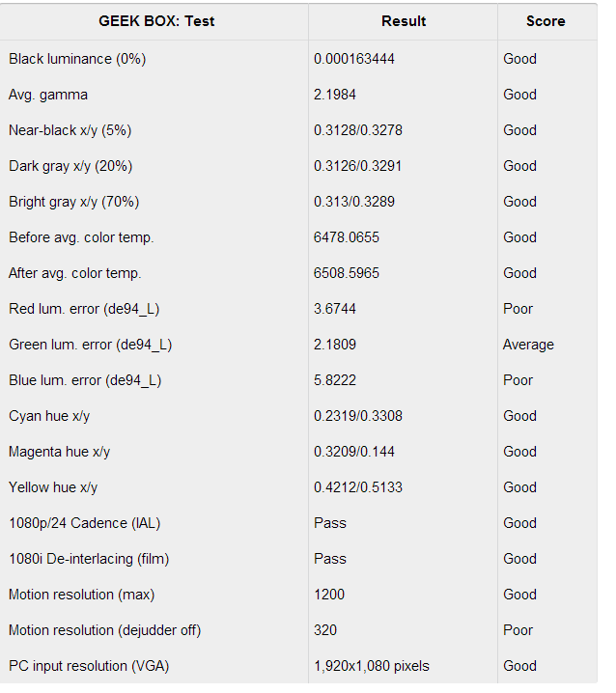Viewport: 616px width, 693px height.
Task: Click the Before avg. color temp. value 6478.0655
Action: 347,237
